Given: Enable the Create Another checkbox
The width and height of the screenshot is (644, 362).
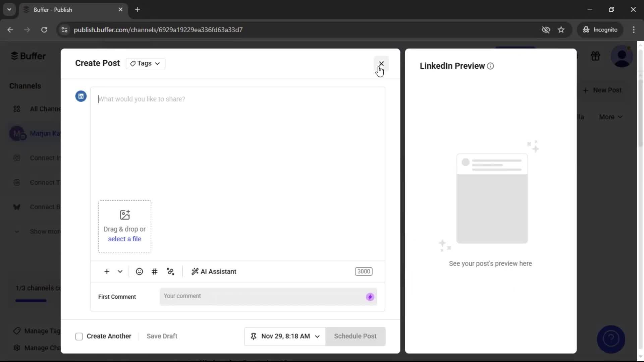Looking at the screenshot, I should 79,336.
